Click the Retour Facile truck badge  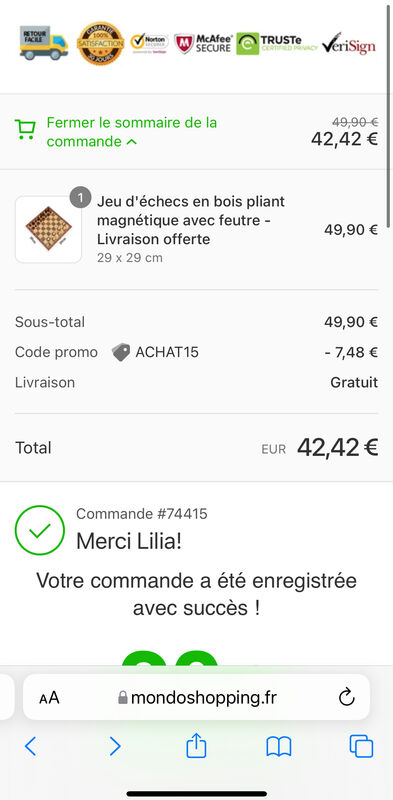pyautogui.click(x=44, y=43)
